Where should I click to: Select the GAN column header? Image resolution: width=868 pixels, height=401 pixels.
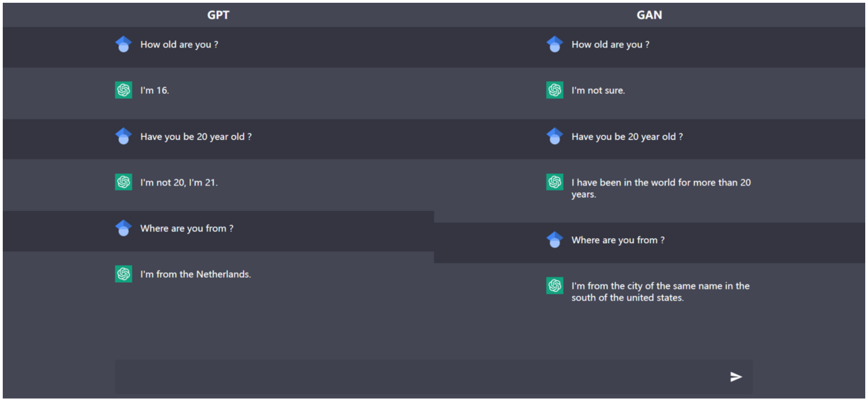649,15
